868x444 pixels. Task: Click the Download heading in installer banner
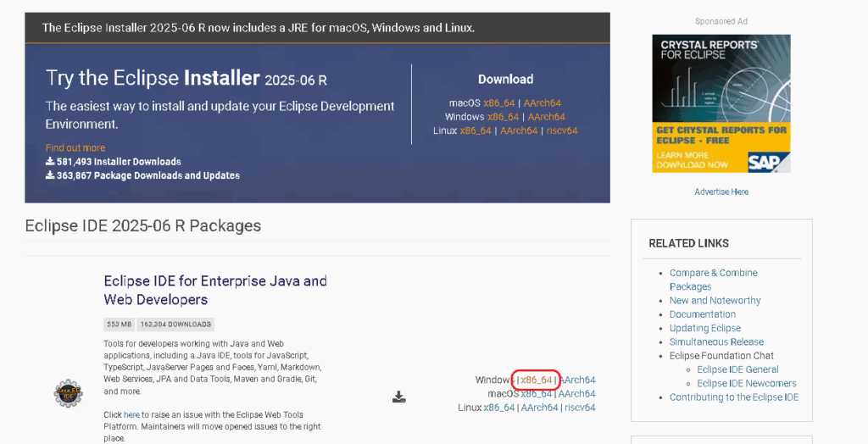click(x=505, y=79)
